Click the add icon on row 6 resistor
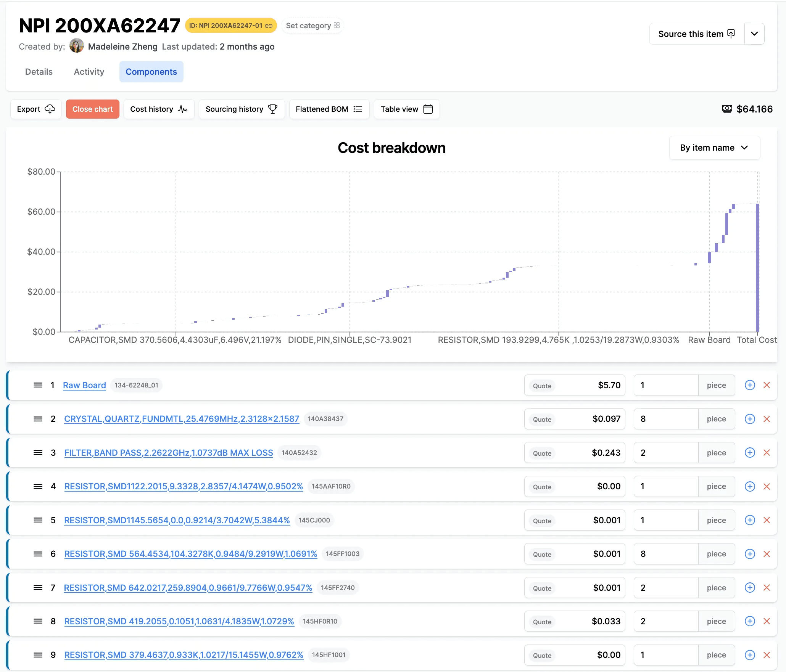The image size is (786, 672). pyautogui.click(x=750, y=554)
